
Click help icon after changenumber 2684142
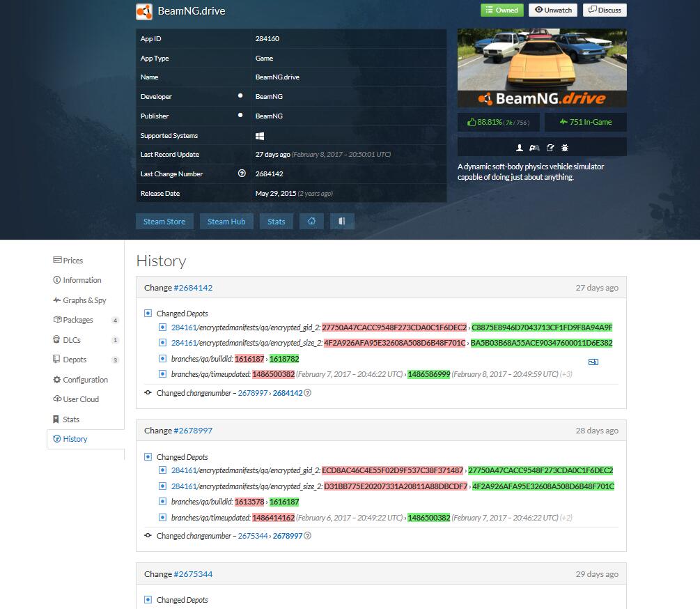308,393
